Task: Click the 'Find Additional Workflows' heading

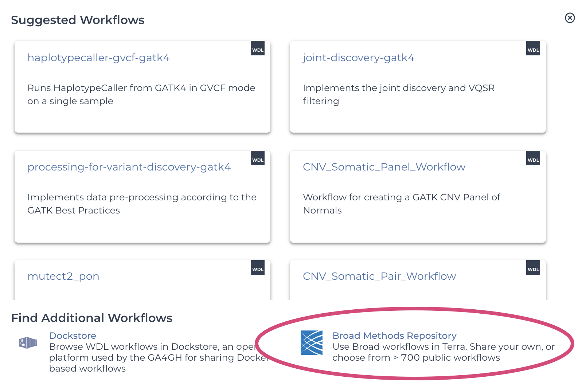Action: [92, 318]
